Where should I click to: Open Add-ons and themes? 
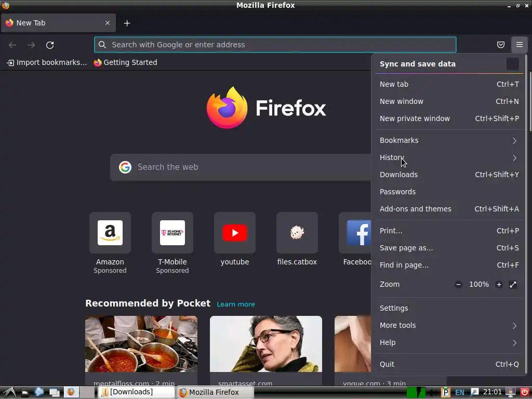point(449,209)
